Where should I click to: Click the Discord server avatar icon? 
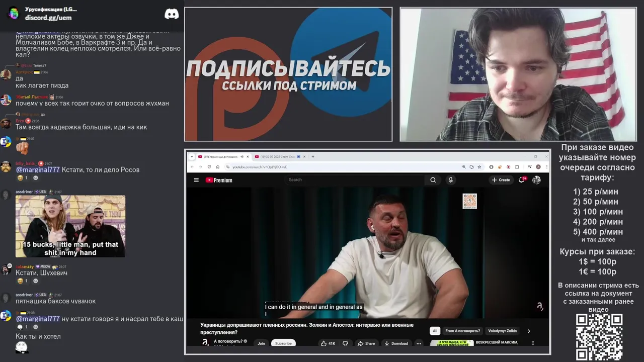14,14
